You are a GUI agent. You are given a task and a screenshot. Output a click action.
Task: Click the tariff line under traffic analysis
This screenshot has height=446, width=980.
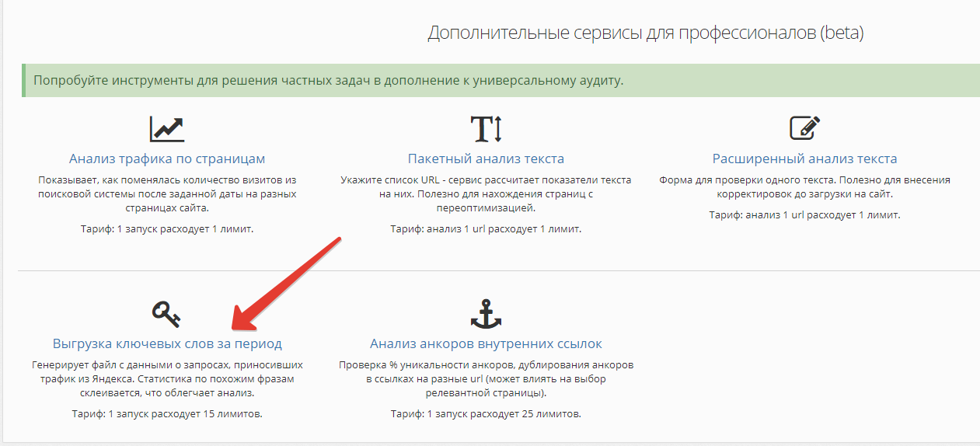[x=167, y=229]
